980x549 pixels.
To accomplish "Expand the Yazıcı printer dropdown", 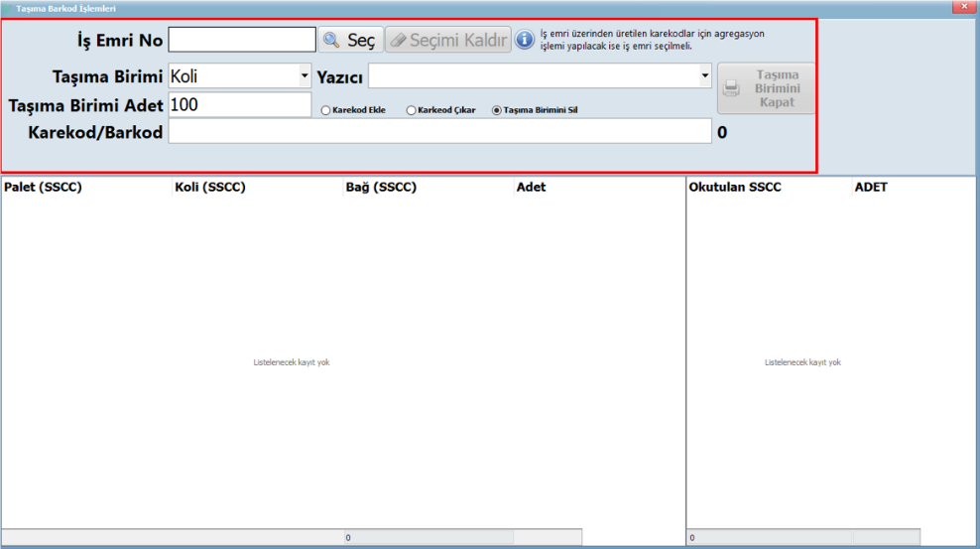I will 705,76.
